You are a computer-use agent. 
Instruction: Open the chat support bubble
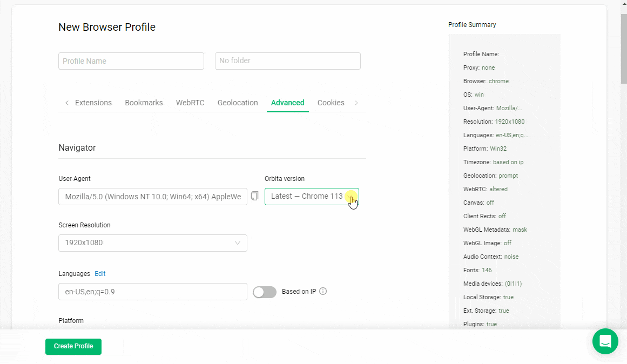(605, 341)
